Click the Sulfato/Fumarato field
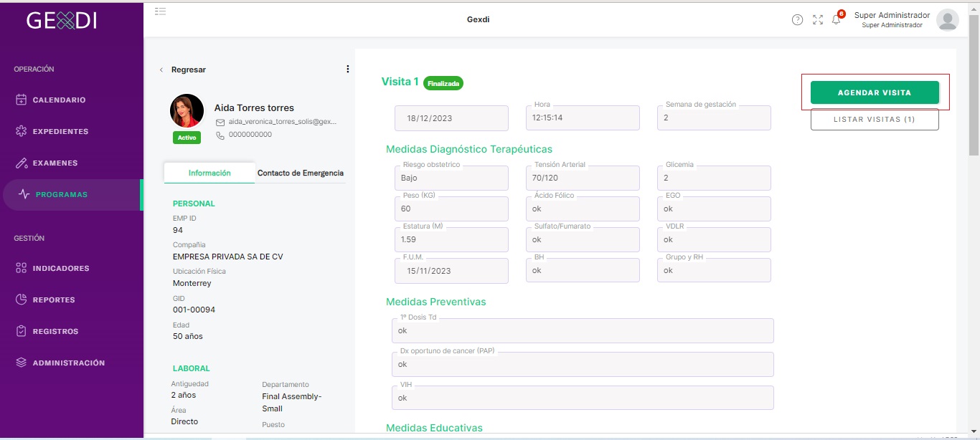Screen dimensions: 980x440 [583, 239]
